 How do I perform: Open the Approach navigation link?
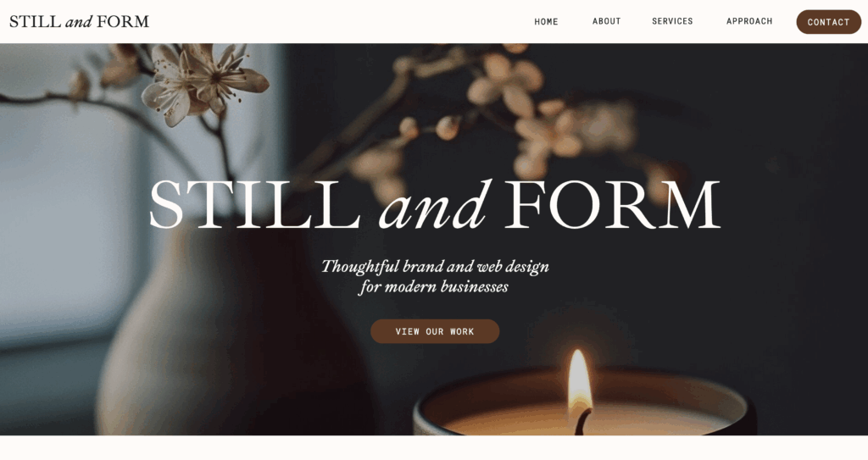(749, 21)
